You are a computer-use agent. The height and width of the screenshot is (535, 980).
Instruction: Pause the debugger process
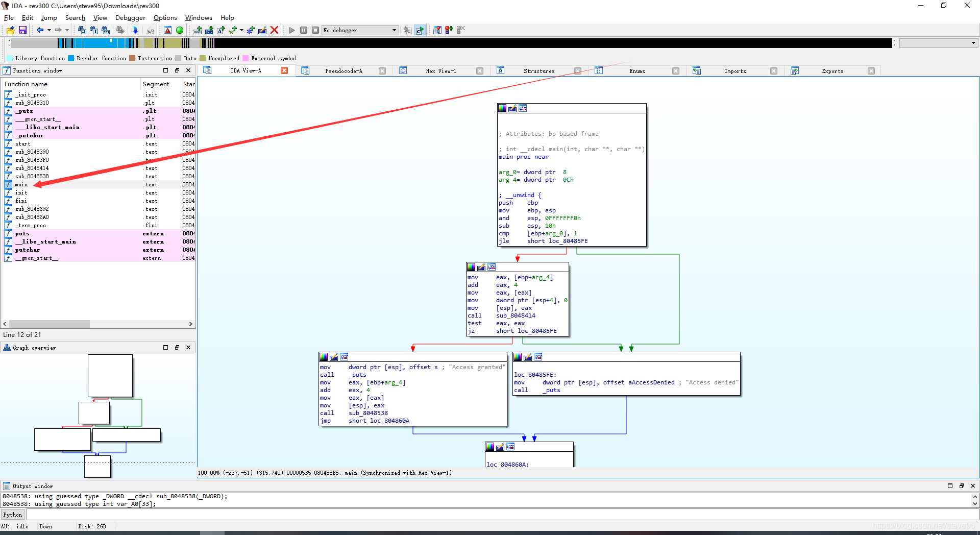point(304,30)
